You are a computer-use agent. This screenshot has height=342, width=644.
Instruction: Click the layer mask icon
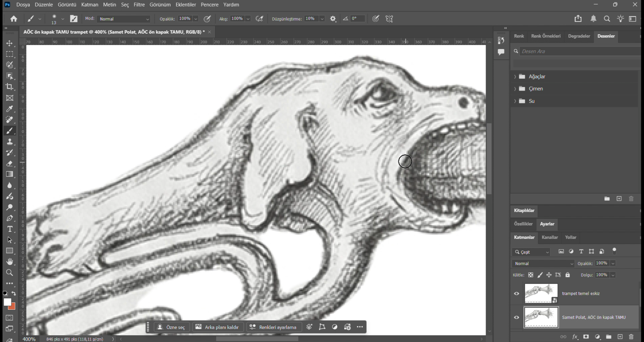tap(586, 337)
